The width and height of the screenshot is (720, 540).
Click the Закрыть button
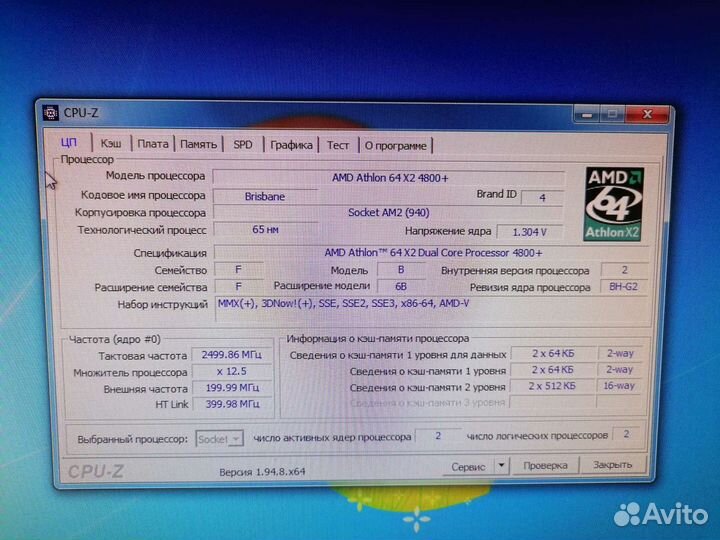pos(613,465)
